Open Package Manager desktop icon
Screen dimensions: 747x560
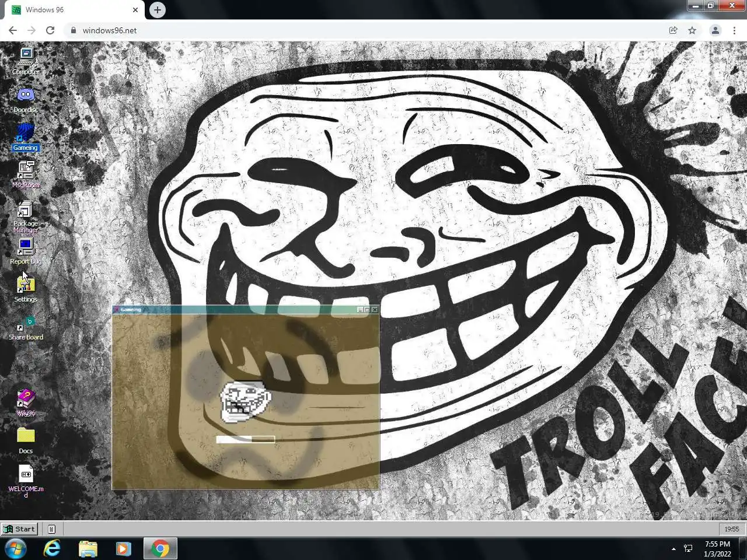26,217
